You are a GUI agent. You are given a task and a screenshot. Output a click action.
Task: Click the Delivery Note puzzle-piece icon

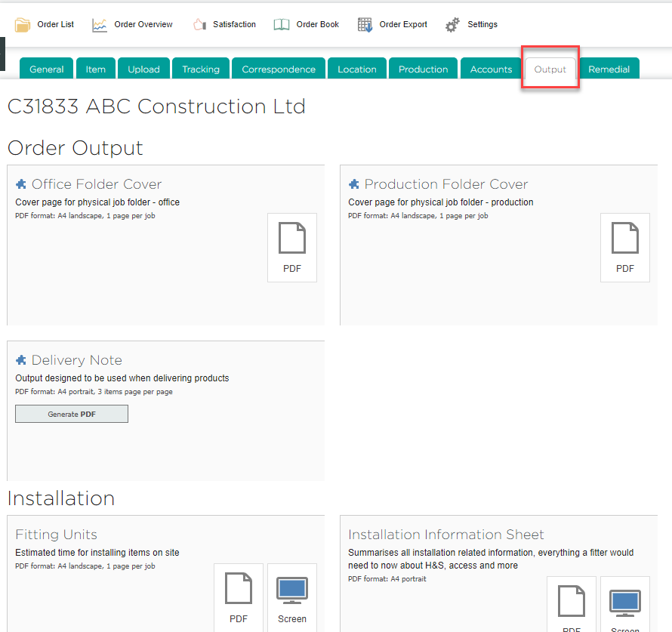(x=21, y=360)
